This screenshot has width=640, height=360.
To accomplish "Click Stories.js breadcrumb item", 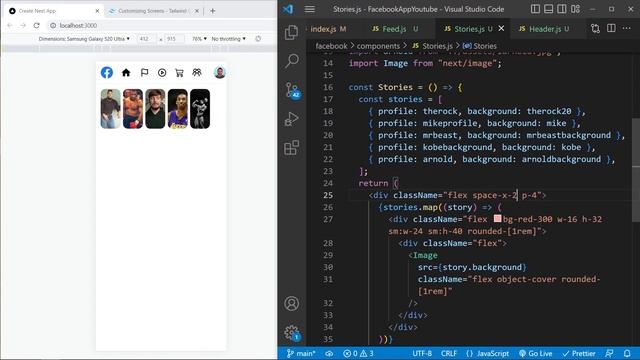I will tap(432, 46).
